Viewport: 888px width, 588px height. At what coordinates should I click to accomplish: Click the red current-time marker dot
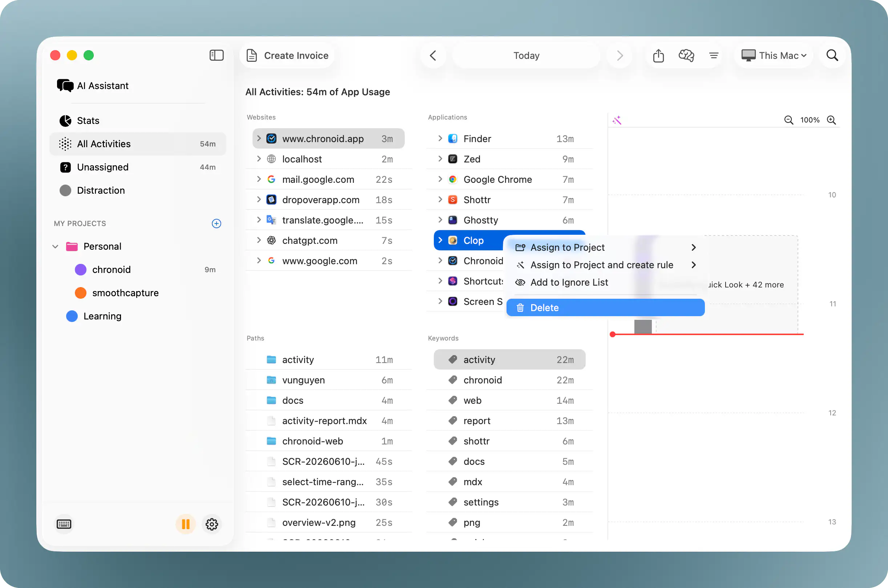click(613, 334)
